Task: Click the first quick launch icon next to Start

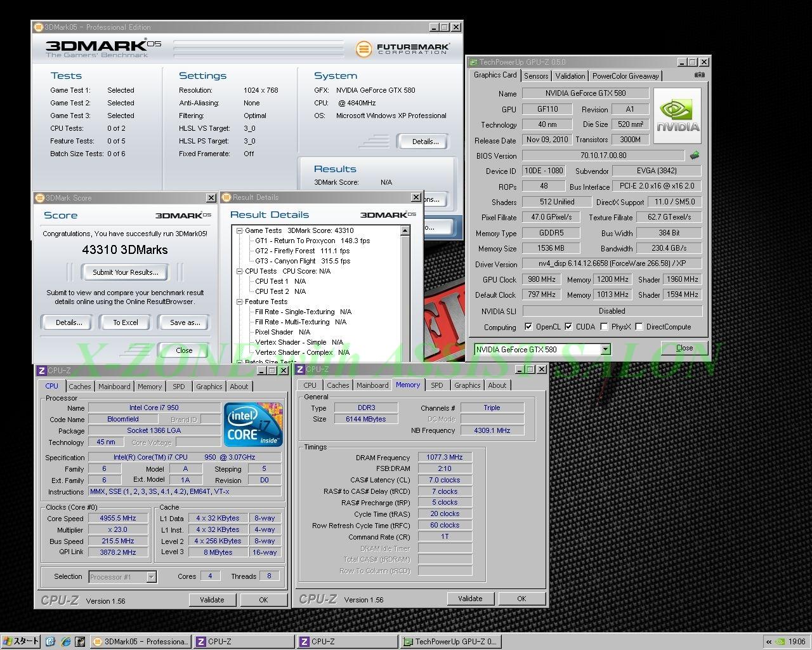Action: coord(51,642)
